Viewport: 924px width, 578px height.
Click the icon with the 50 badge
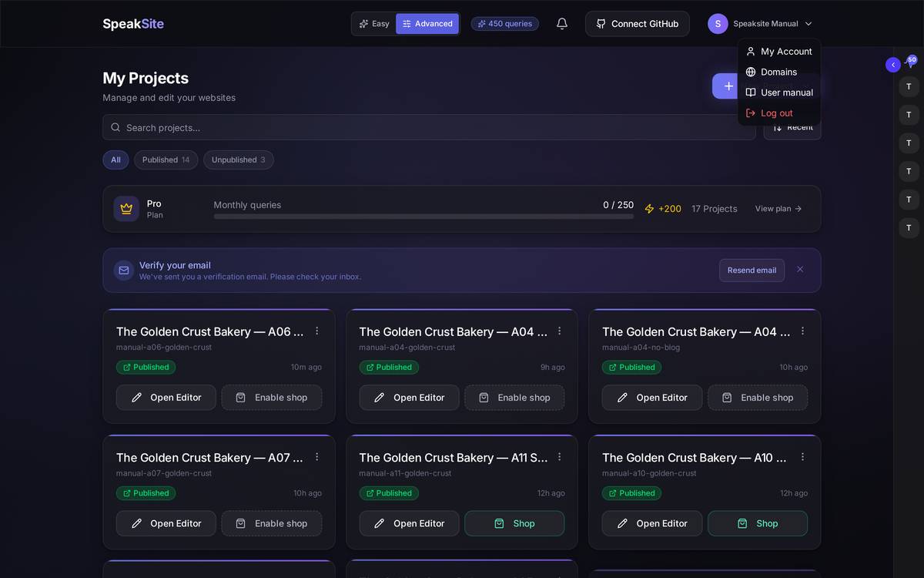click(x=911, y=62)
